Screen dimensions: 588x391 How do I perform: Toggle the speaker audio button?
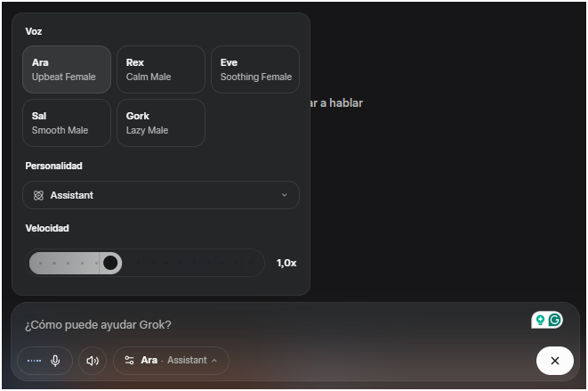tap(93, 361)
